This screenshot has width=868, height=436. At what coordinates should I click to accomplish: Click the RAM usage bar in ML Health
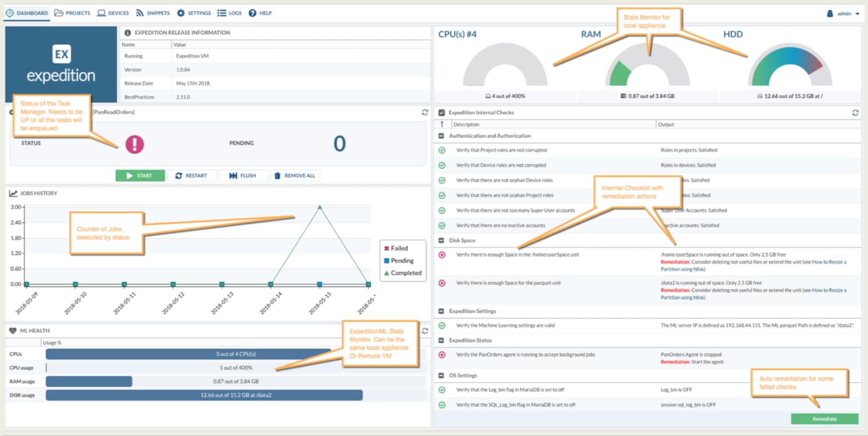pyautogui.click(x=236, y=381)
